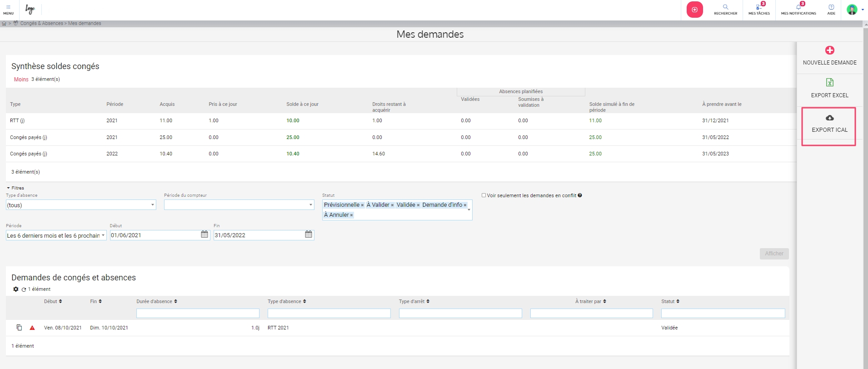Click the Moins link
The width and height of the screenshot is (868, 369).
21,80
